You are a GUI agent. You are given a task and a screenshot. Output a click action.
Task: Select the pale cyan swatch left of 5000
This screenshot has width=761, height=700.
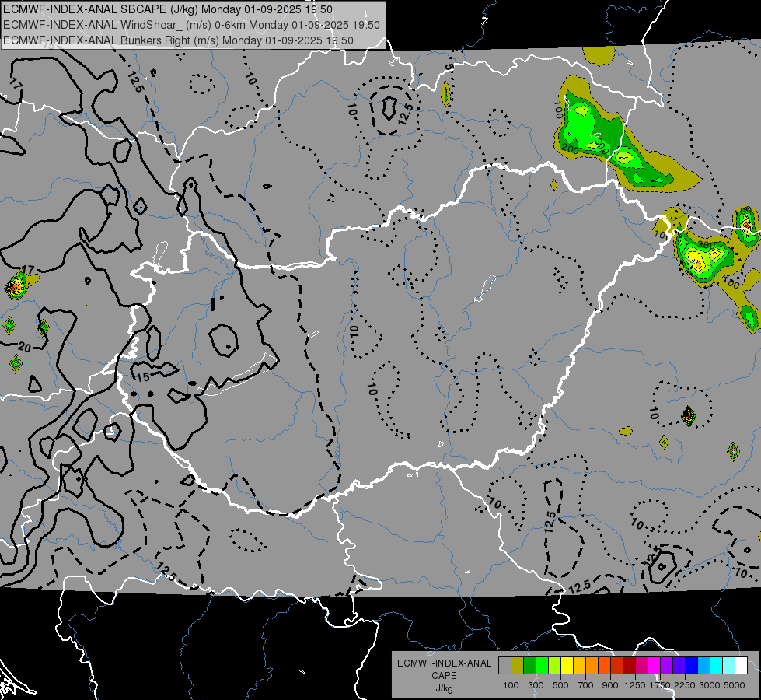pos(728,665)
